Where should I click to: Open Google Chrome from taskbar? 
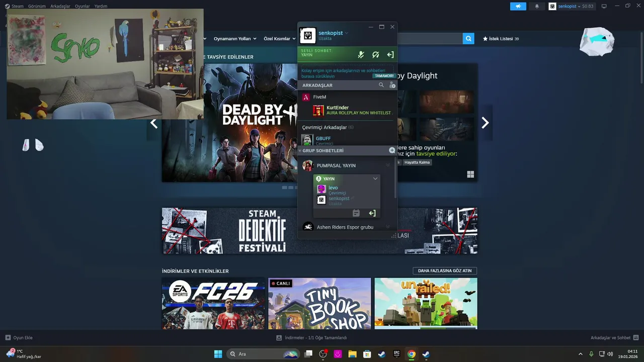click(x=412, y=354)
